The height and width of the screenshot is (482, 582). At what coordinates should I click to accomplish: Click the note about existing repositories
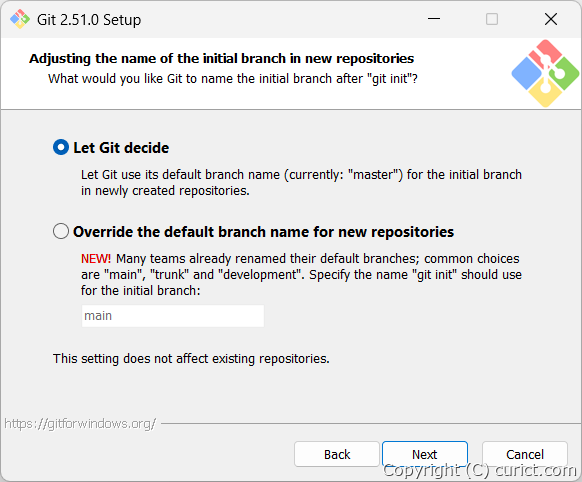click(x=191, y=358)
